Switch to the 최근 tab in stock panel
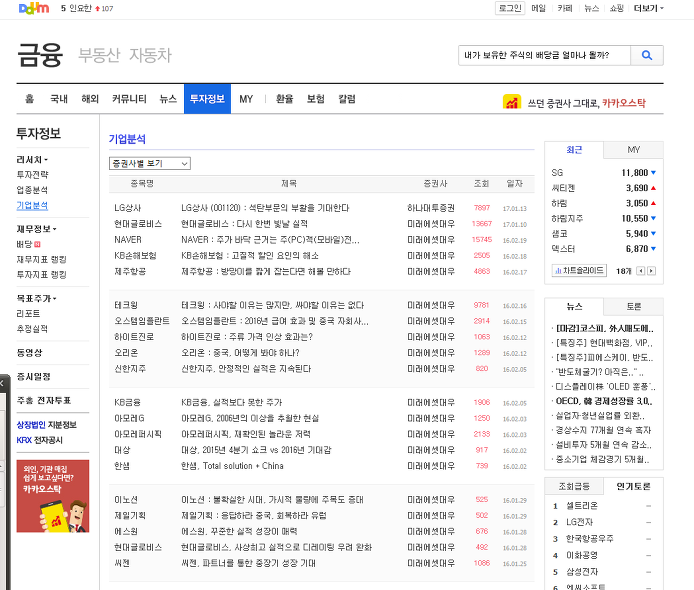Screen dimensions: 694x590 (574, 150)
